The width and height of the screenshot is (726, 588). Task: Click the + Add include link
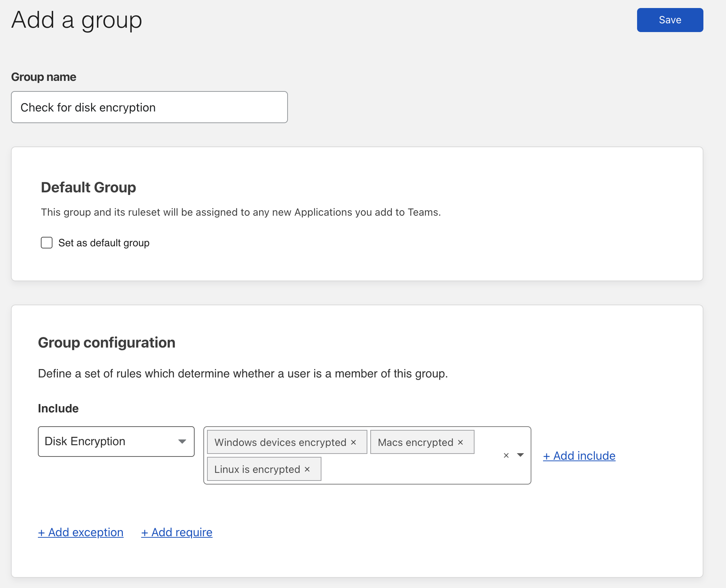(x=579, y=456)
